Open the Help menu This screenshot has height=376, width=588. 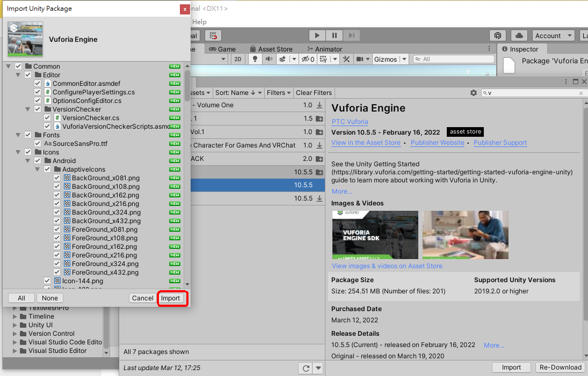pos(200,21)
